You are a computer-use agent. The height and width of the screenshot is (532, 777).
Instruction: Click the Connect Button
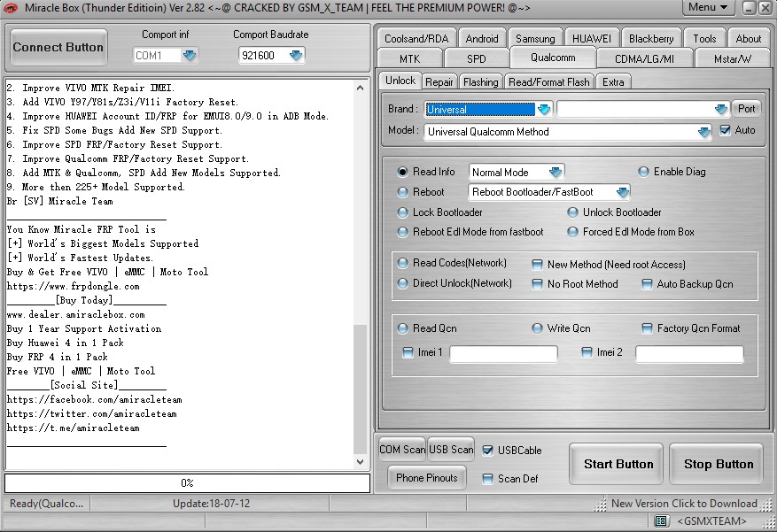tap(58, 48)
